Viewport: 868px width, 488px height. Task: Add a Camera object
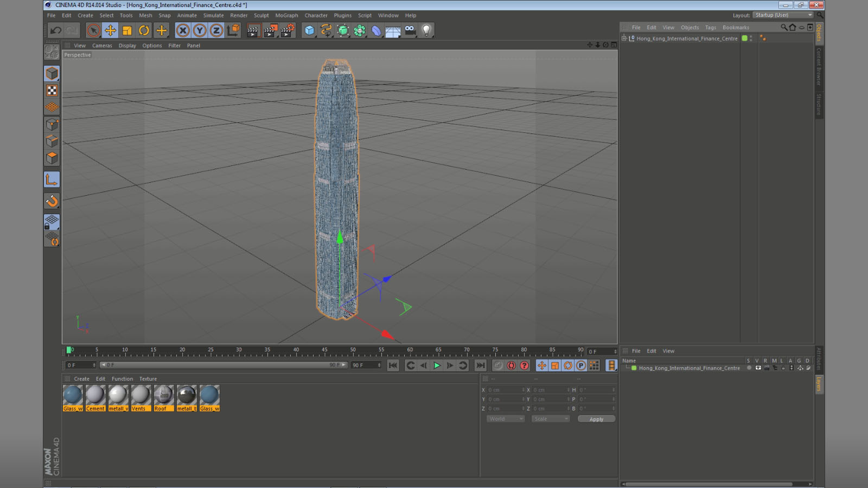[410, 30]
